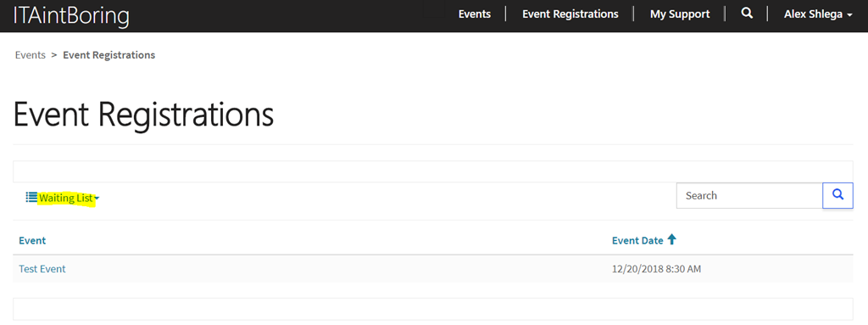Viewport: 868px width, 325px height.
Task: Open the Alex Shlega user menu
Action: [x=818, y=14]
